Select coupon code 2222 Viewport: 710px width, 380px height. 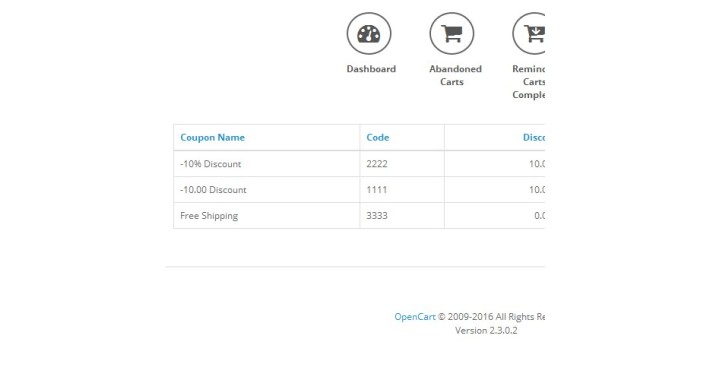(377, 164)
